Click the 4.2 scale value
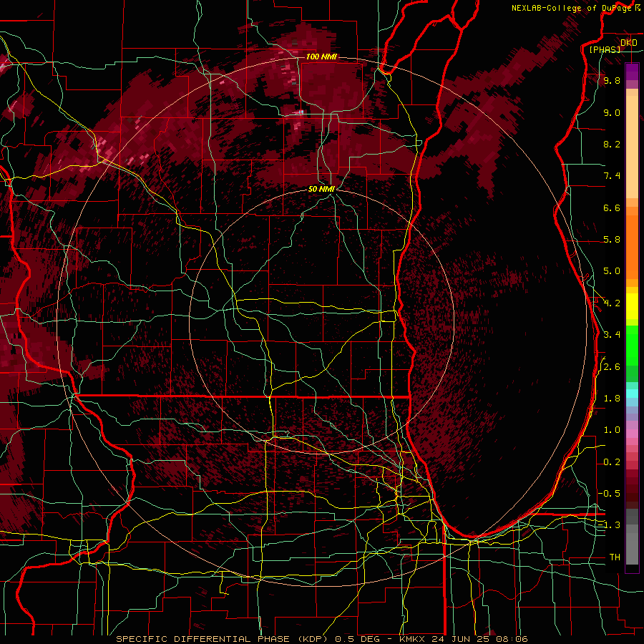The height and width of the screenshot is (644, 644). coord(612,303)
